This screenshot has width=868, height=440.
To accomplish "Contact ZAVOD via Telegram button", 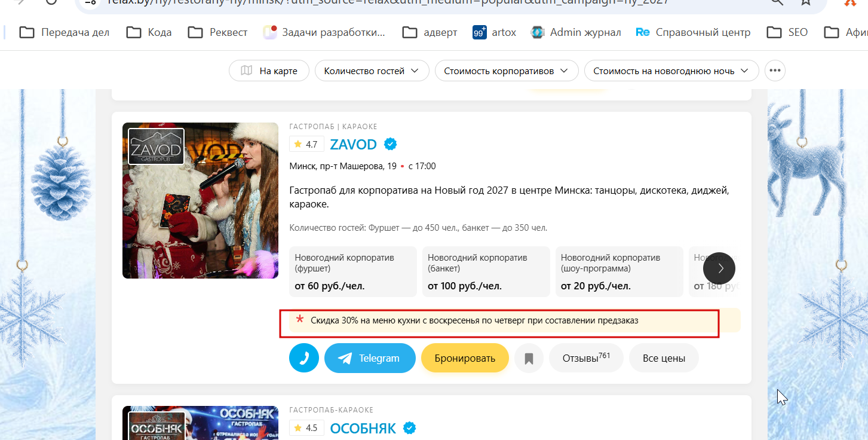I will [x=370, y=358].
